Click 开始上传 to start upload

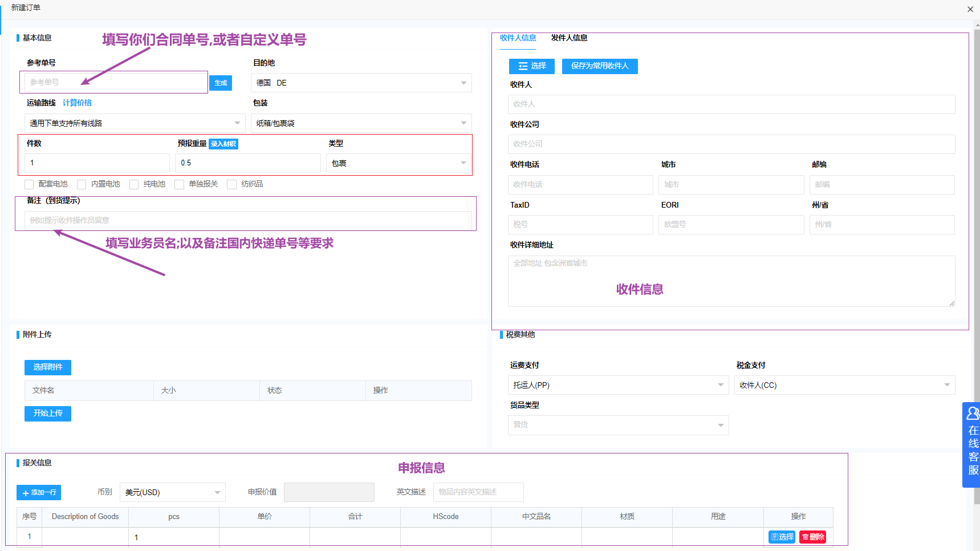point(48,414)
